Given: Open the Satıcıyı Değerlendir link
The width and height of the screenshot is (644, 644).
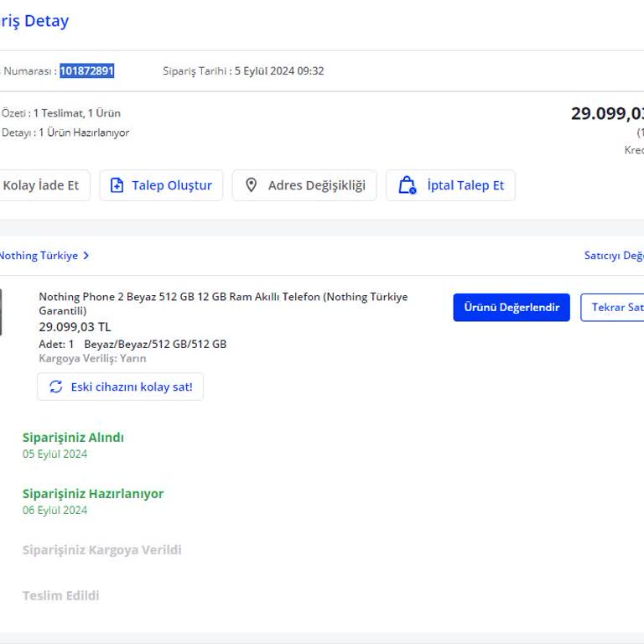Looking at the screenshot, I should point(614,256).
